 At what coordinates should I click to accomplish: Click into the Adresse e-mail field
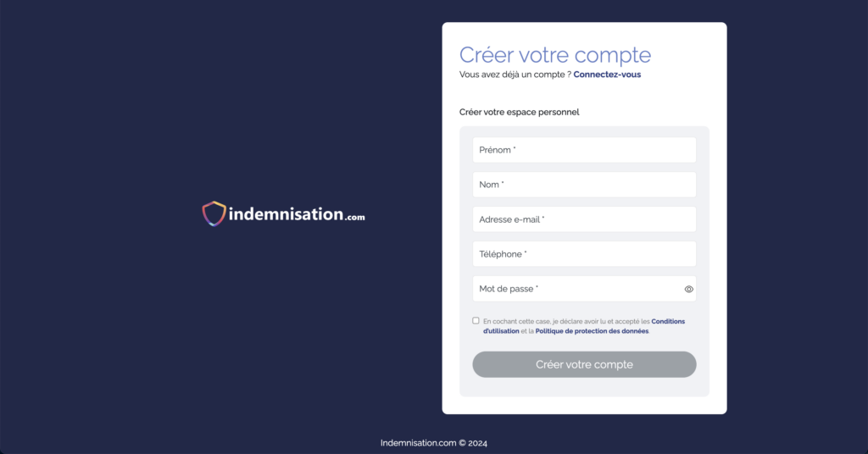[584, 219]
